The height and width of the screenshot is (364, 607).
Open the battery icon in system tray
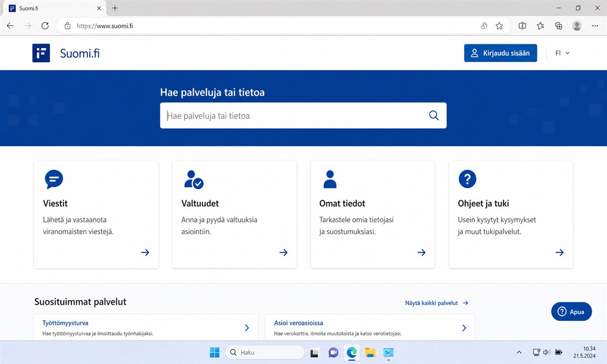(x=559, y=352)
